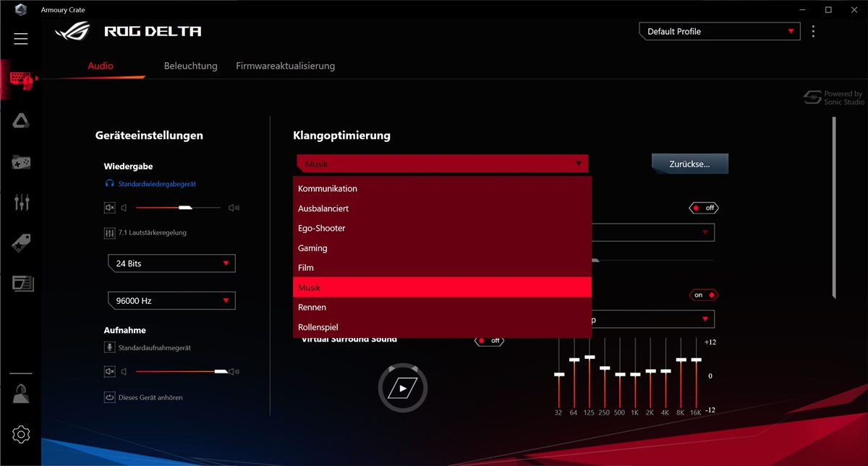Open the 7.1 Lautstärkeregelung mixer icon
Screen dimensions: 868x466
(110, 233)
